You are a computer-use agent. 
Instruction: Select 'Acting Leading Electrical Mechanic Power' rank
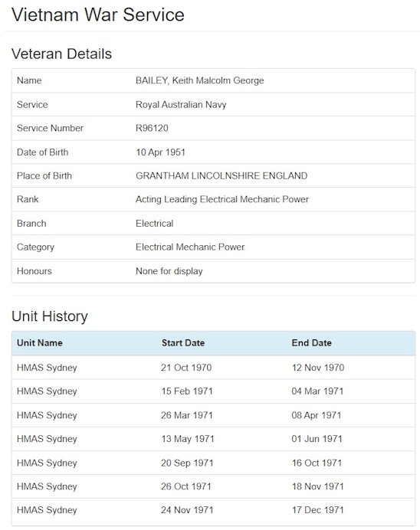tap(222, 199)
